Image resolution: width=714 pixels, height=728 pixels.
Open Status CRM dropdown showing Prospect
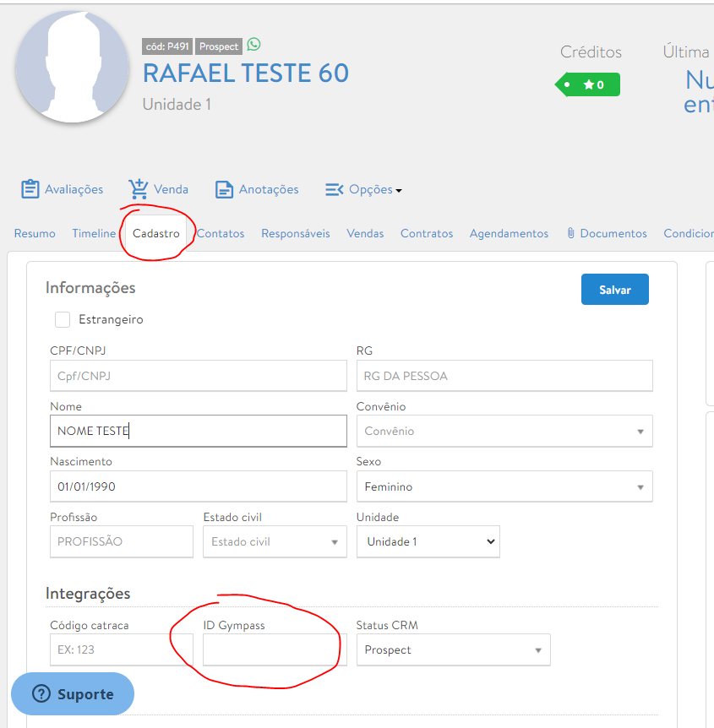(453, 650)
